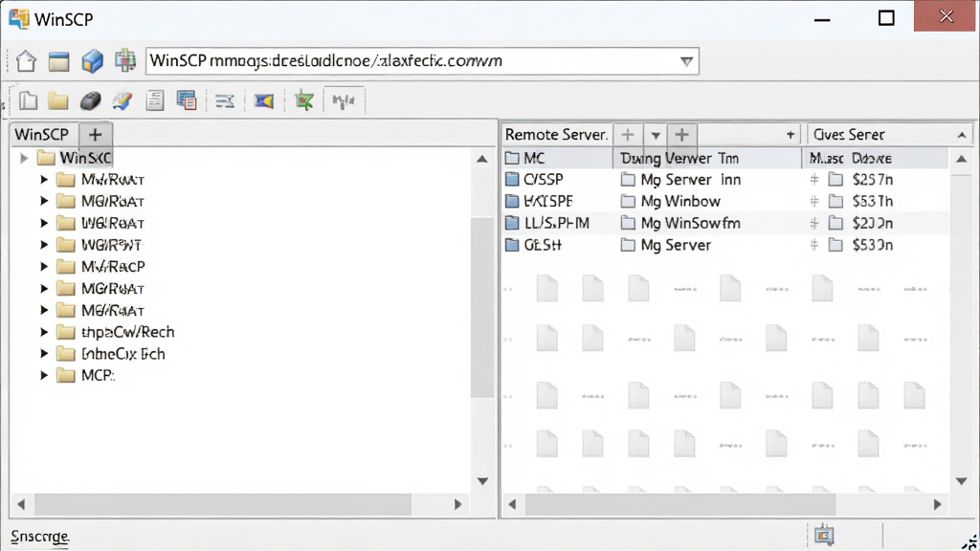Select the LL/S.PHM row in remote list
Viewport: 980px width, 551px height.
725,223
